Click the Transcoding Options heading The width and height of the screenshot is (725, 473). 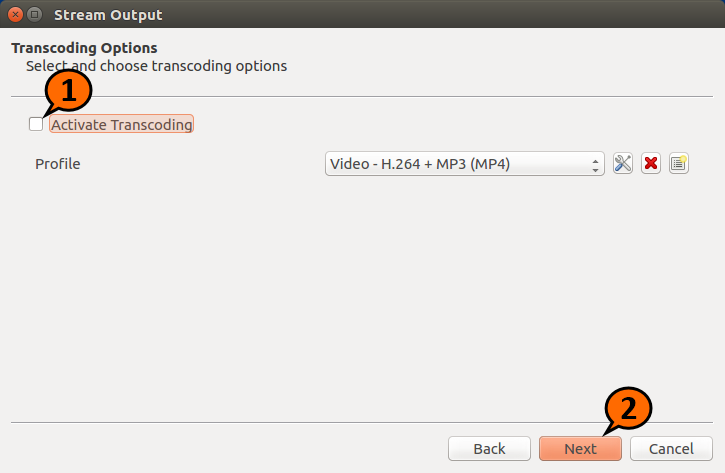(84, 48)
